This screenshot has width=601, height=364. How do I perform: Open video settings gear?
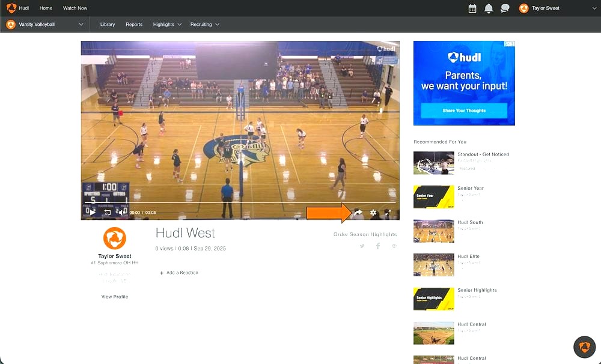[x=373, y=212]
